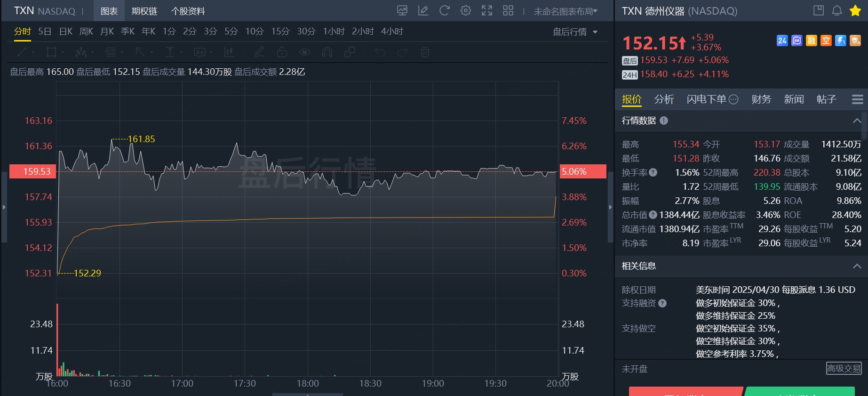Open the 闪电下单 more options circle
This screenshot has width=868, height=396.
(x=733, y=99)
